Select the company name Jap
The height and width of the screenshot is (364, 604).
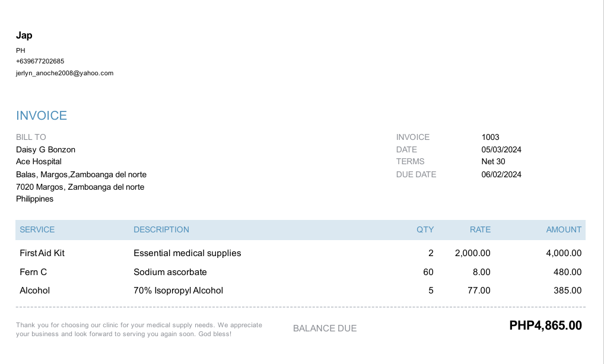point(24,36)
